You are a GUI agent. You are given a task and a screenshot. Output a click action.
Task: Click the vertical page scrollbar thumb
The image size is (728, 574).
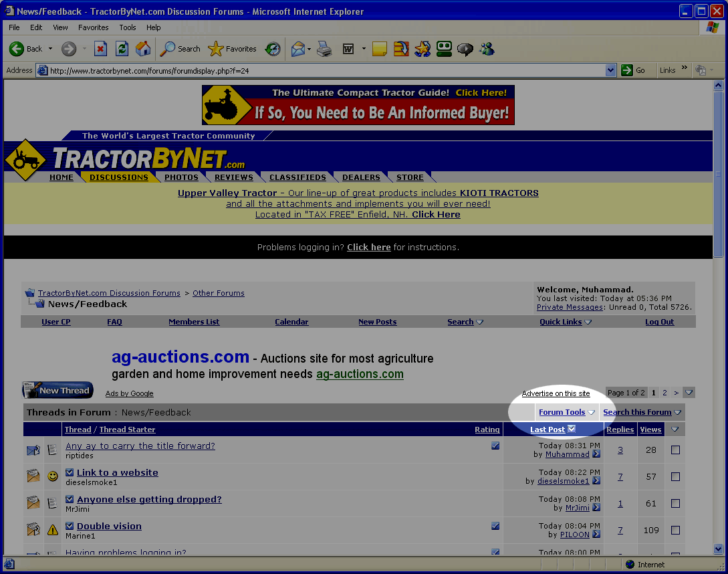pyautogui.click(x=719, y=174)
